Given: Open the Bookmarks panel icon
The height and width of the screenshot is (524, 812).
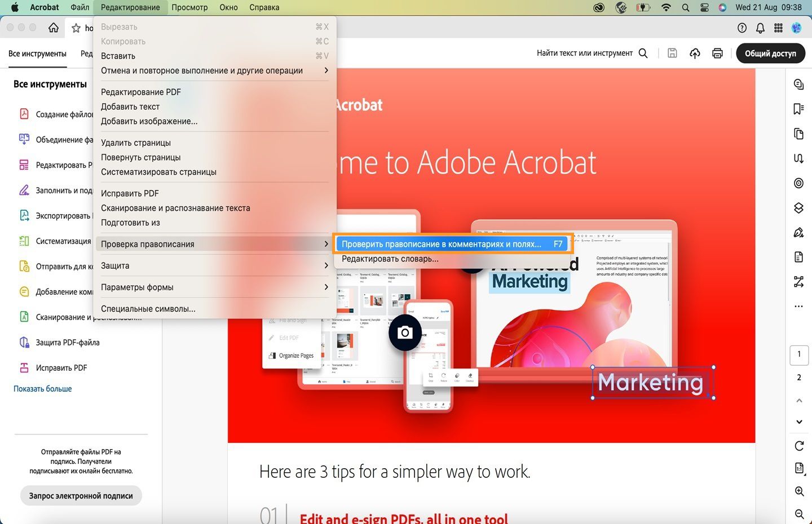Looking at the screenshot, I should tap(798, 109).
